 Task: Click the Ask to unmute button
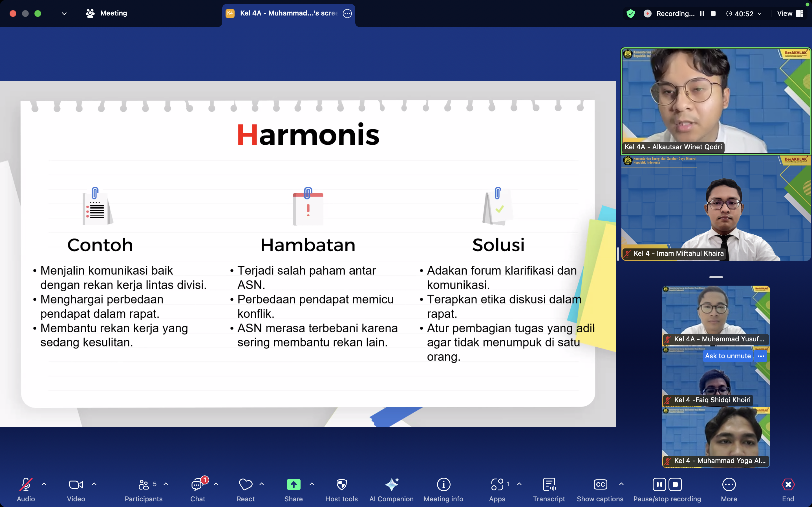pos(727,356)
